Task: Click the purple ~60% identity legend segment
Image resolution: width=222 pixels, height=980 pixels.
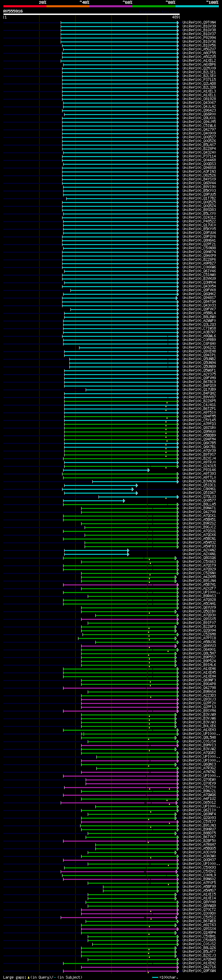Action: [111, 6]
